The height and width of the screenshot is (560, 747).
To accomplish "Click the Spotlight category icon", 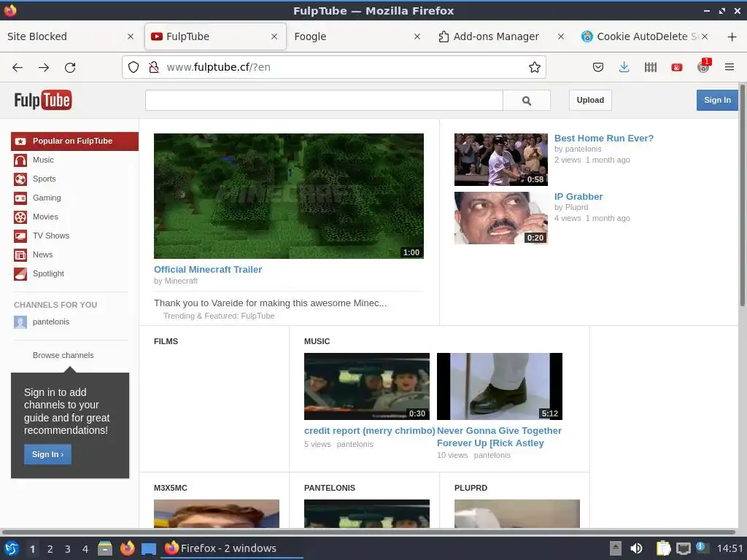I will (x=20, y=274).
